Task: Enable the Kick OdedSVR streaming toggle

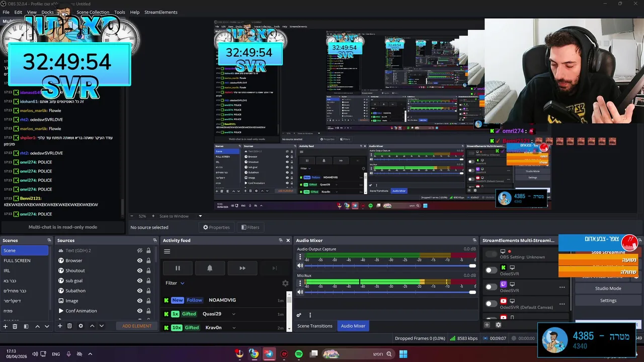Action: coord(491,270)
